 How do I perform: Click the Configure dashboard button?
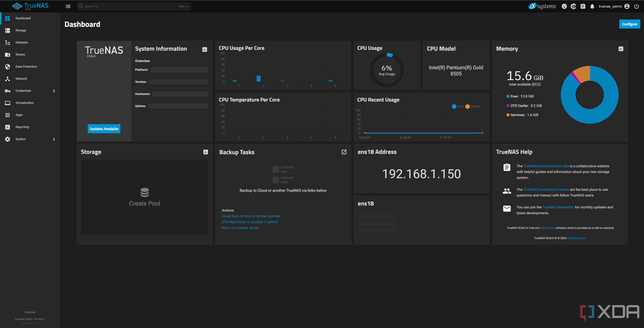tap(629, 24)
